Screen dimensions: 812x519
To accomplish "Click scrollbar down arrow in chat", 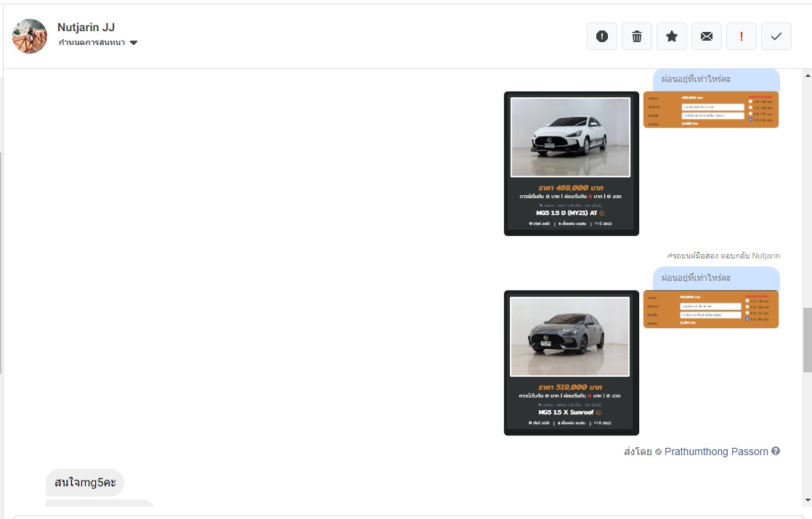I will click(808, 500).
